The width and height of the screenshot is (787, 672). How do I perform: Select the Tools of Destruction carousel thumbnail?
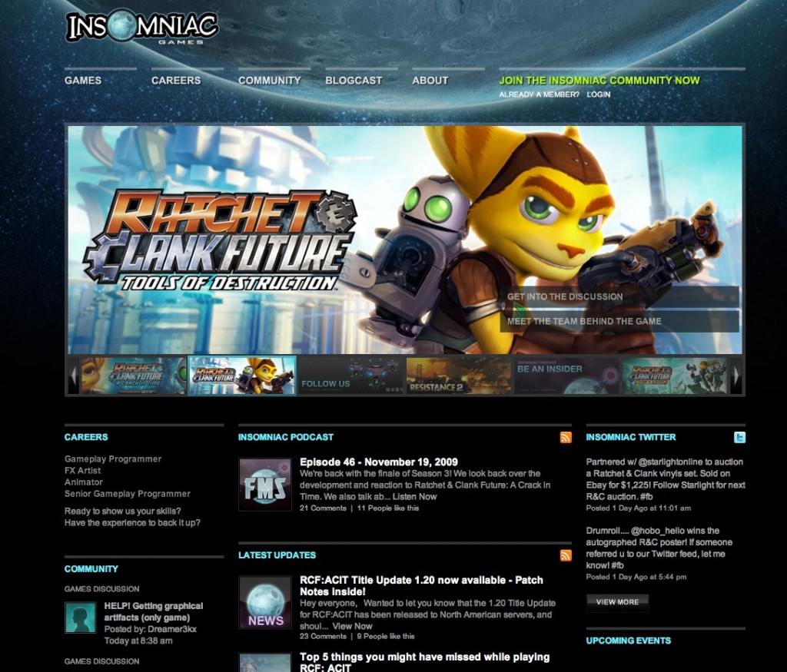pyautogui.click(x=242, y=375)
